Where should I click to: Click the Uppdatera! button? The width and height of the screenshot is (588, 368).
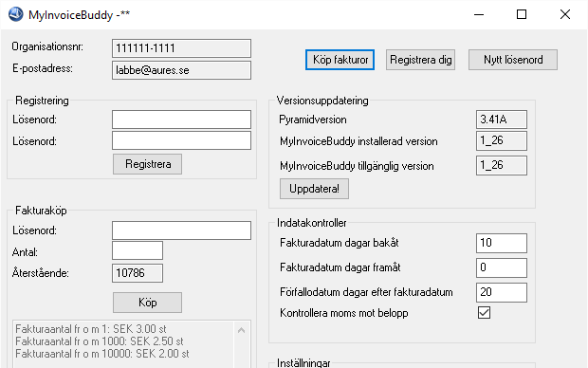pos(314,189)
